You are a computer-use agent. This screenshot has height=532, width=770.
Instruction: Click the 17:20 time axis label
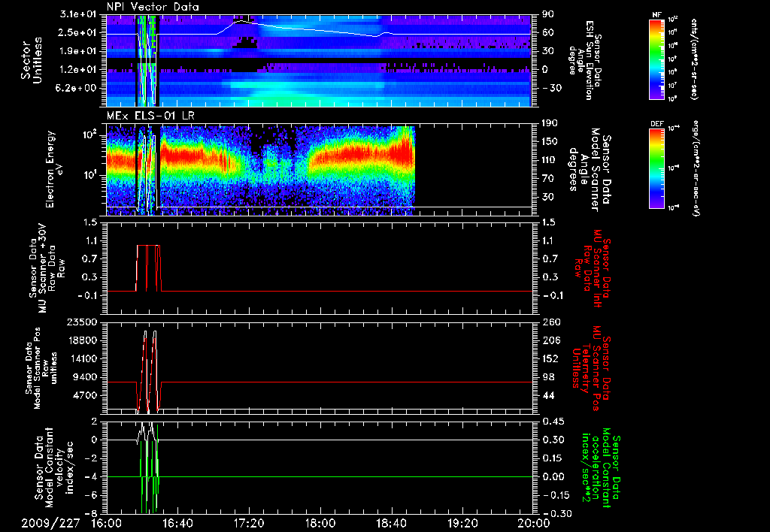[249, 523]
